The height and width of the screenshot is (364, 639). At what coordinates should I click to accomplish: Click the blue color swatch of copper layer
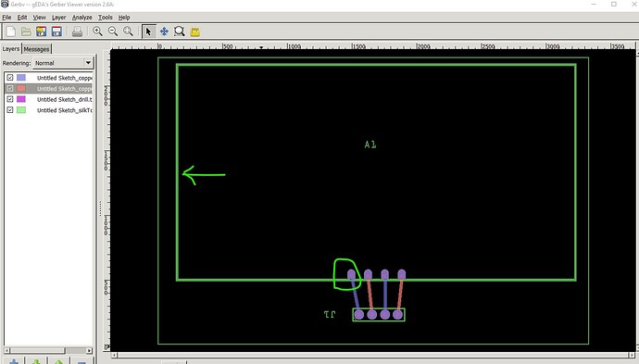[x=21, y=78]
